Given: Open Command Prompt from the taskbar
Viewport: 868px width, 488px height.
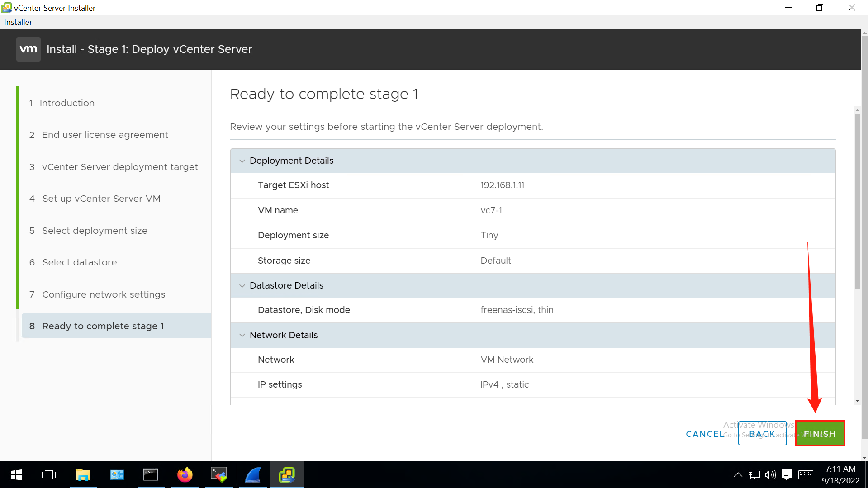Looking at the screenshot, I should point(151,475).
